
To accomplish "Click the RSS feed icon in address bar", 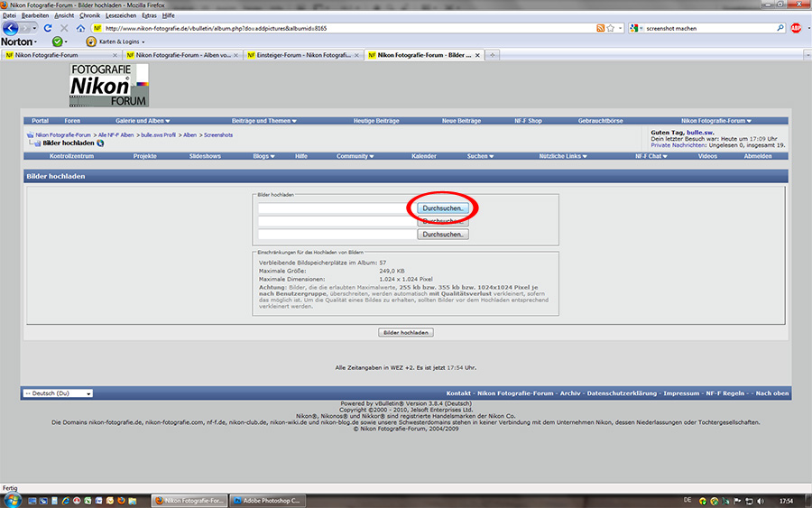I will [x=600, y=28].
